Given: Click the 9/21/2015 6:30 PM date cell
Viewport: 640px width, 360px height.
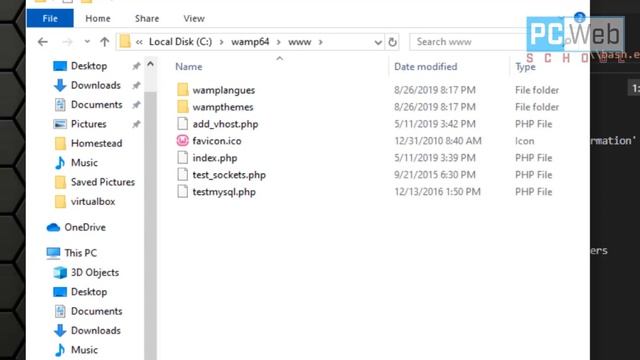Looking at the screenshot, I should coord(435,175).
